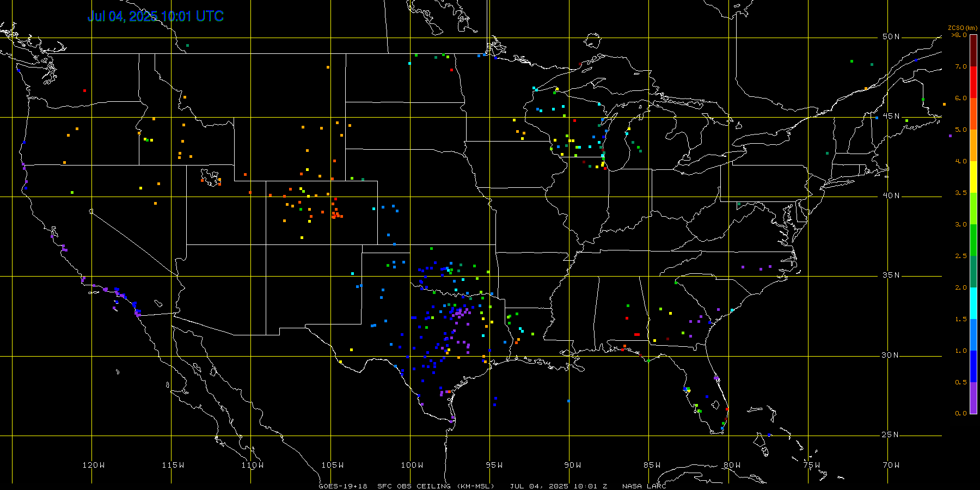Click the 45N latitude label
Image resolution: width=980 pixels, height=490 pixels.
(x=891, y=117)
